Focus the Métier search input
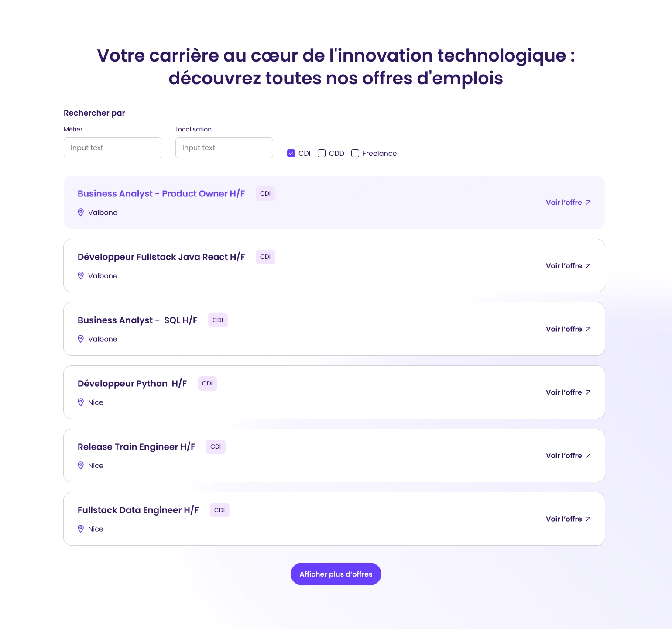This screenshot has width=672, height=629. pyautogui.click(x=113, y=148)
